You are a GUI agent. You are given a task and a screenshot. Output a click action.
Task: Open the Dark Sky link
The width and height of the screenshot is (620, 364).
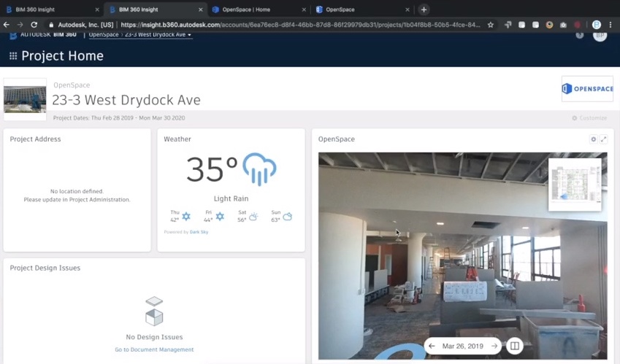tap(199, 232)
